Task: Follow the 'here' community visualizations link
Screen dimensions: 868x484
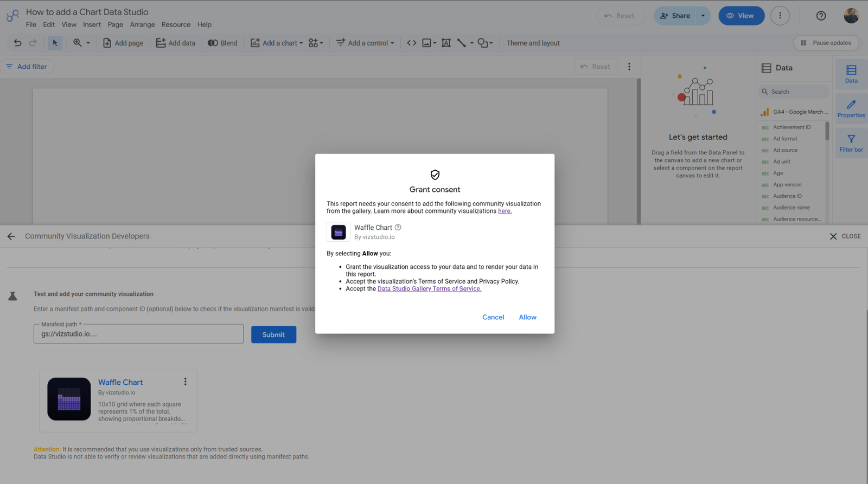Action: pyautogui.click(x=505, y=211)
